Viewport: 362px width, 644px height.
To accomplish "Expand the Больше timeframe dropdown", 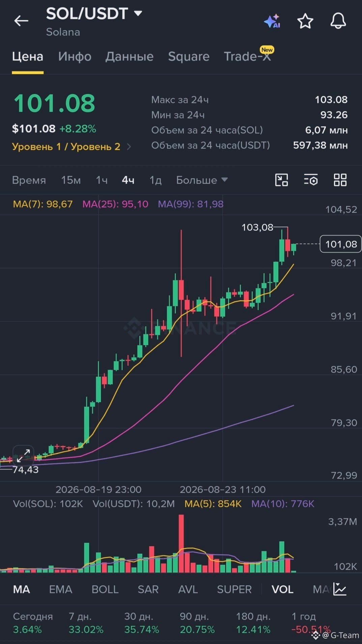I will coord(202,180).
